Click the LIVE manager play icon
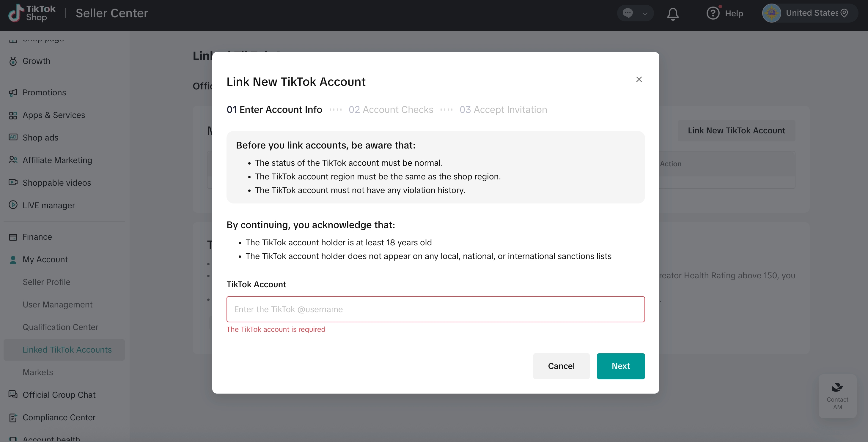Viewport: 868px width, 442px height. click(13, 205)
